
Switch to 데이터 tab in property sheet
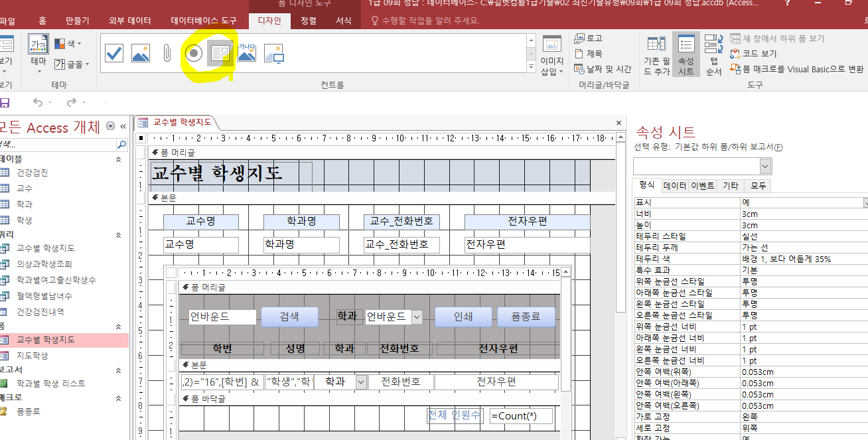pyautogui.click(x=674, y=186)
